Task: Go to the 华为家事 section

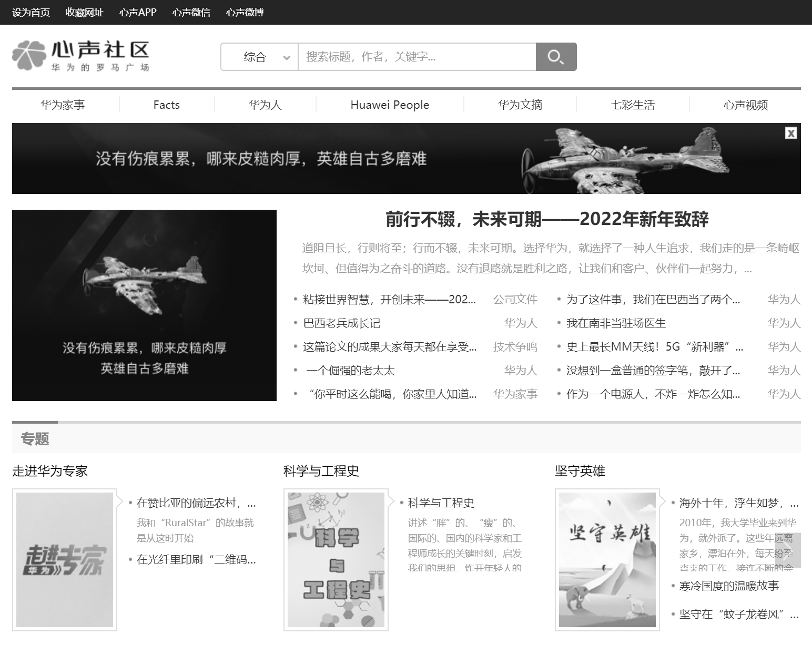Action: [x=63, y=105]
